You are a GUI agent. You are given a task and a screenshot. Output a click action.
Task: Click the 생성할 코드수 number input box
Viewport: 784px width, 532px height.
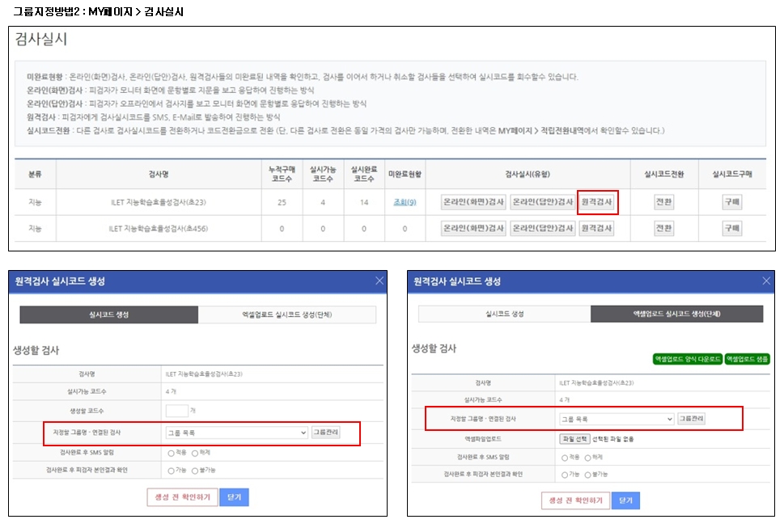(176, 412)
